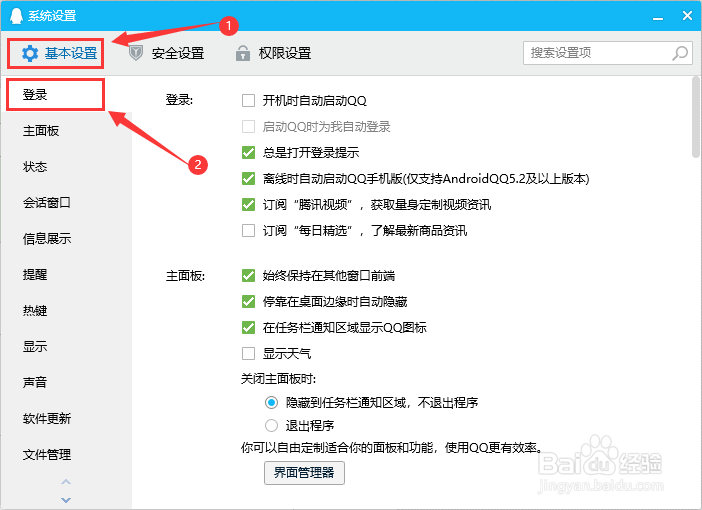Open 文件管理 settings in sidebar
702x510 pixels.
(x=47, y=454)
